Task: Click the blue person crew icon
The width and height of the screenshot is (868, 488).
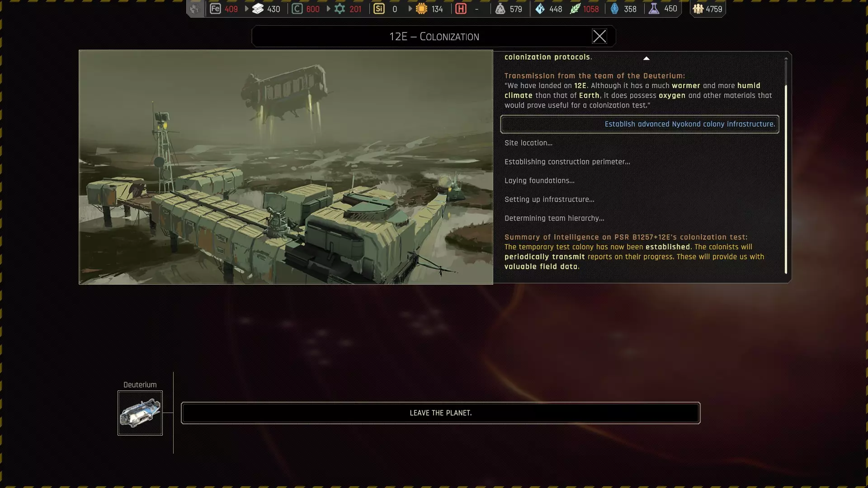Action: [x=614, y=9]
